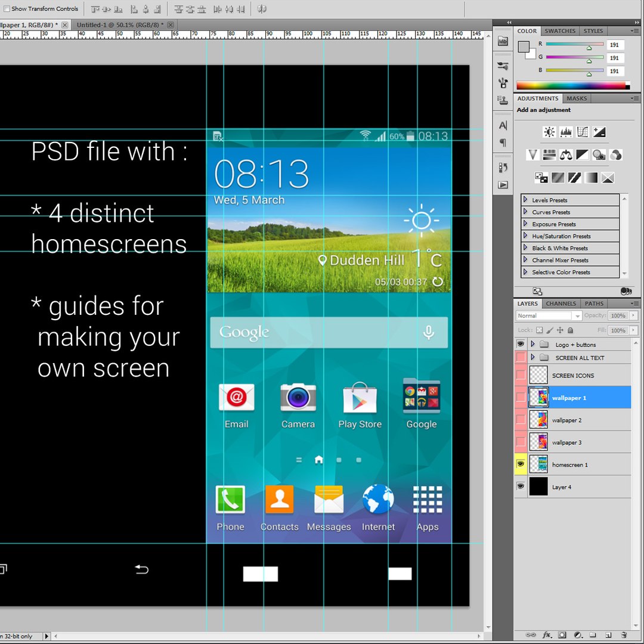644x644 pixels.
Task: Add a Posterize adjustment
Action: [x=558, y=178]
